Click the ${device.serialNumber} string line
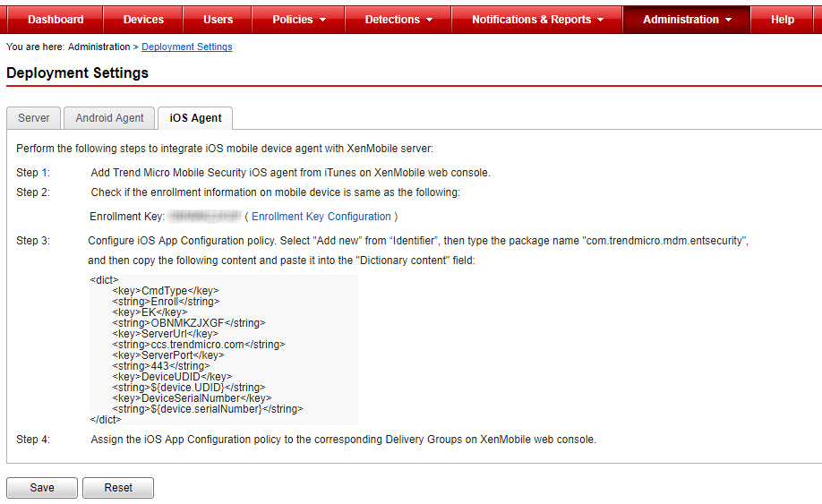Image resolution: width=822 pixels, height=504 pixels. click(x=207, y=409)
